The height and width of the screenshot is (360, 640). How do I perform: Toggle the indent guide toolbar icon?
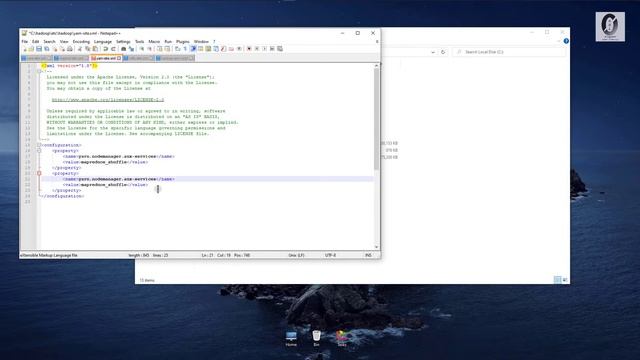click(x=193, y=49)
